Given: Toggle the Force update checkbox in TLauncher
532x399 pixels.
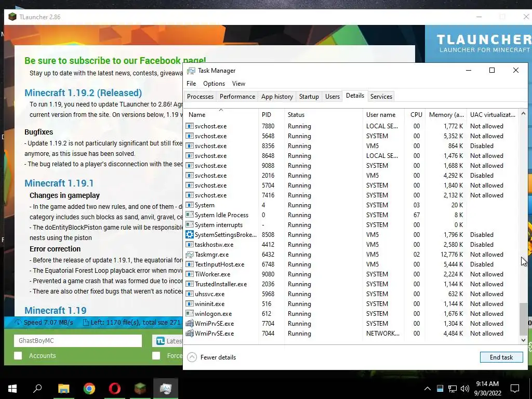Looking at the screenshot, I should click(x=156, y=355).
